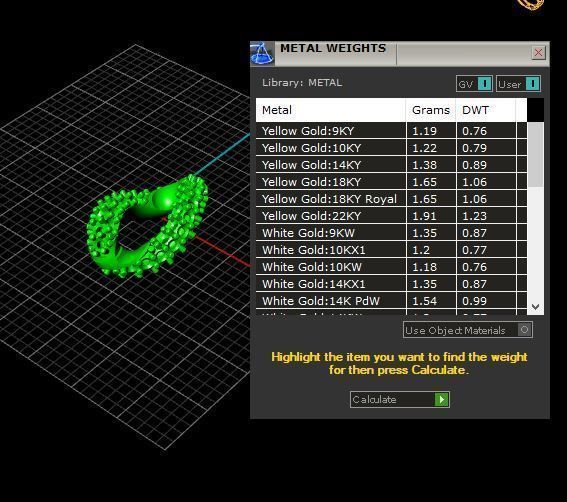Image resolution: width=567 pixels, height=502 pixels.
Task: Select White Gold:9KW row
Action: click(391, 233)
